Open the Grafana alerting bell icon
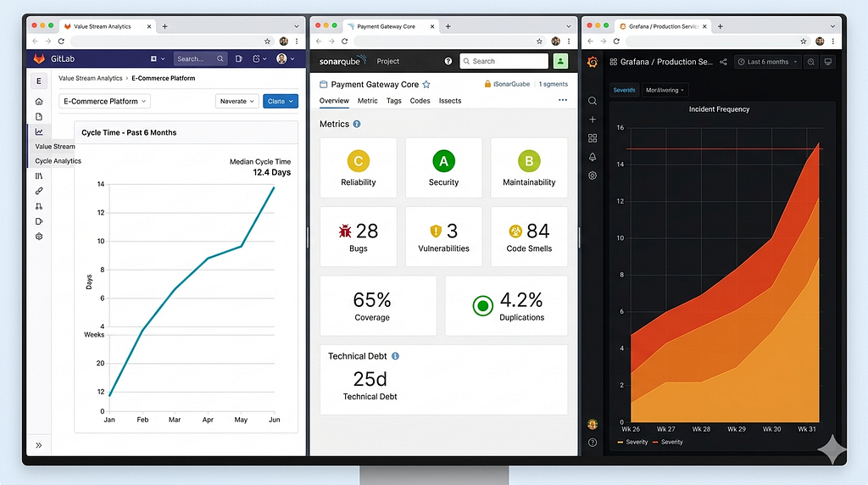This screenshot has width=868, height=485. coord(593,157)
